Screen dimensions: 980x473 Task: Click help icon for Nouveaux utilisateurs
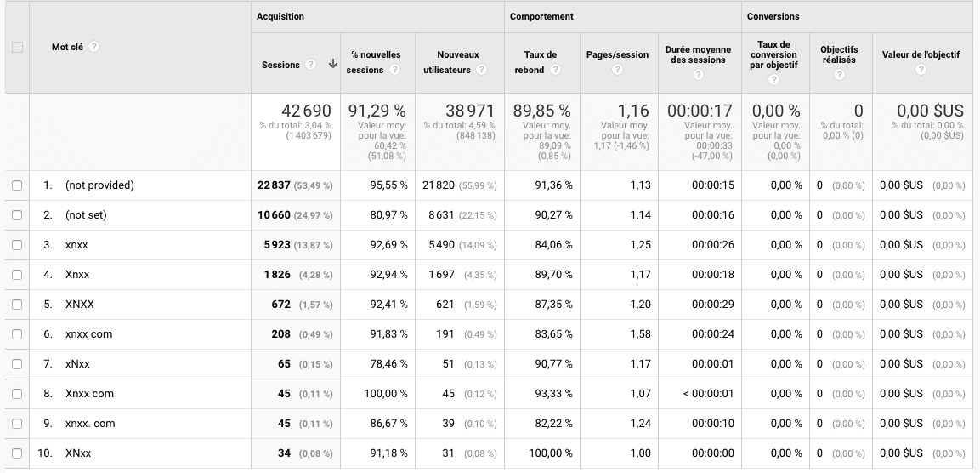click(x=482, y=70)
